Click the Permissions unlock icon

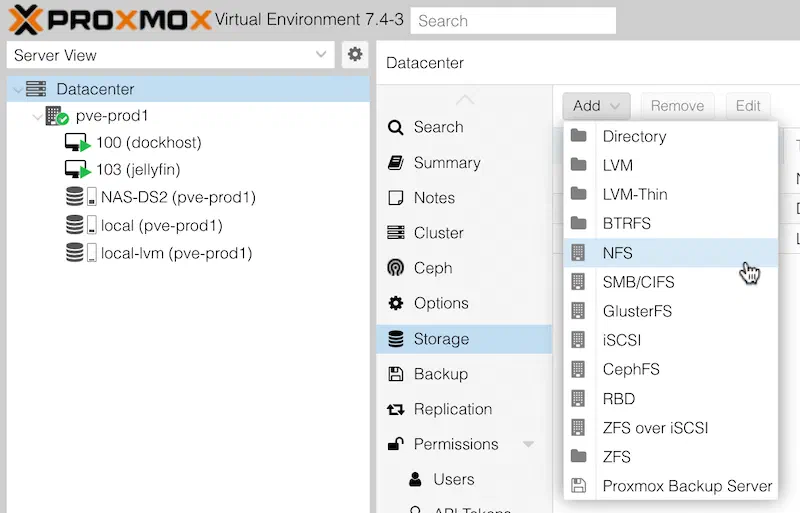[x=395, y=444]
